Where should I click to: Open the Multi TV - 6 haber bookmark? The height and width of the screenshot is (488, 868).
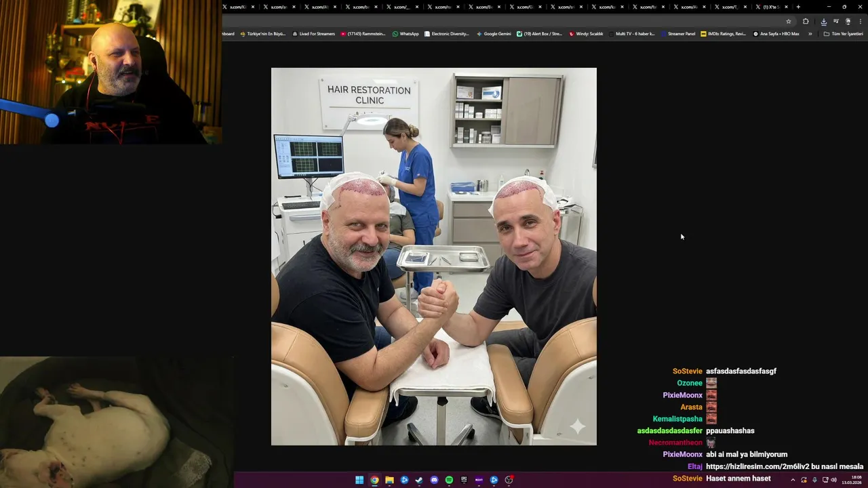(x=632, y=34)
